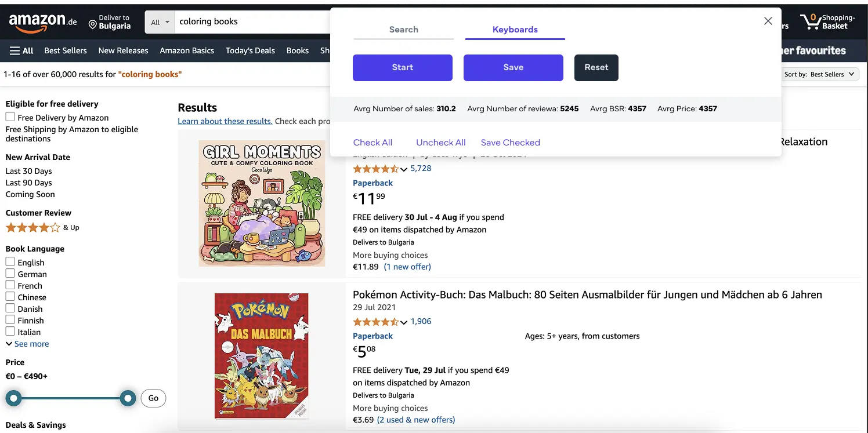Viewport: 868px width, 433px height.
Task: Select the four stars & Up filter
Action: click(x=42, y=227)
